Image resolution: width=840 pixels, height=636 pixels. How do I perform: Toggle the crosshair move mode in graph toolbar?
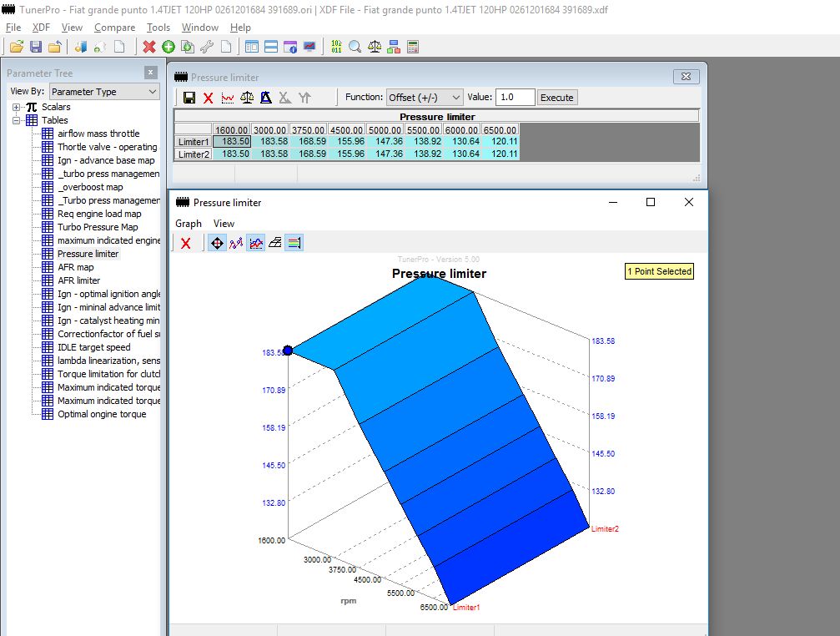[217, 243]
